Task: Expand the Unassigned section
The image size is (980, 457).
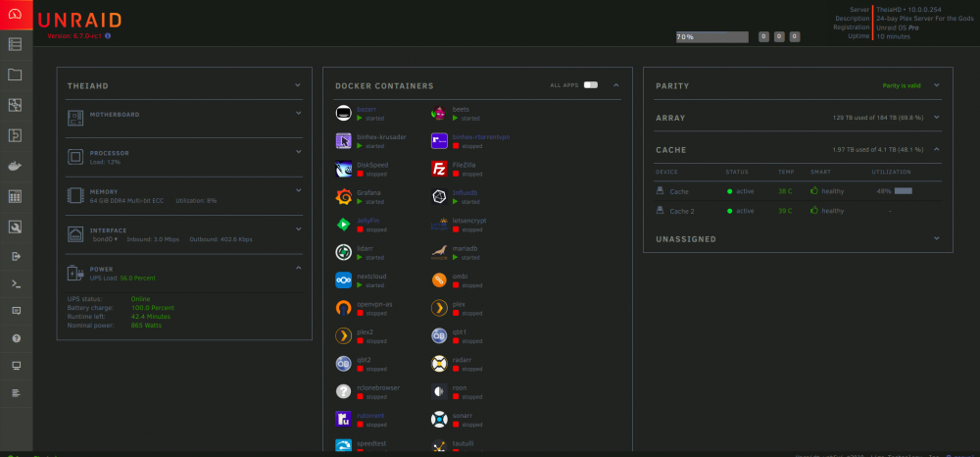Action: 936,238
